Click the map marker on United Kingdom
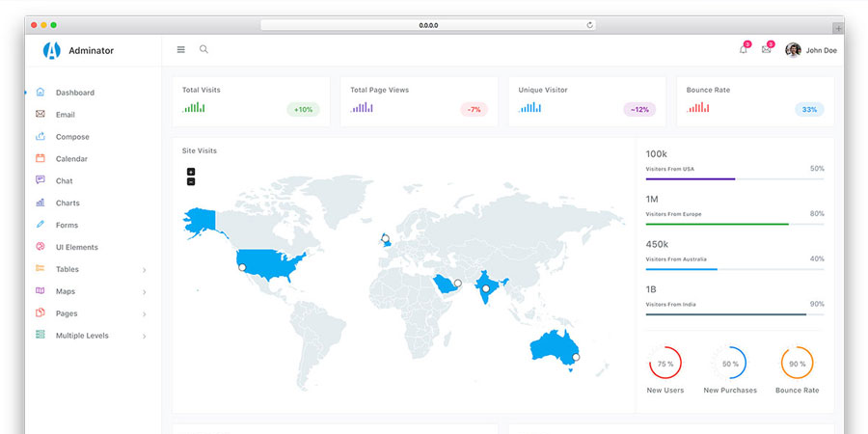The image size is (868, 434). (385, 238)
